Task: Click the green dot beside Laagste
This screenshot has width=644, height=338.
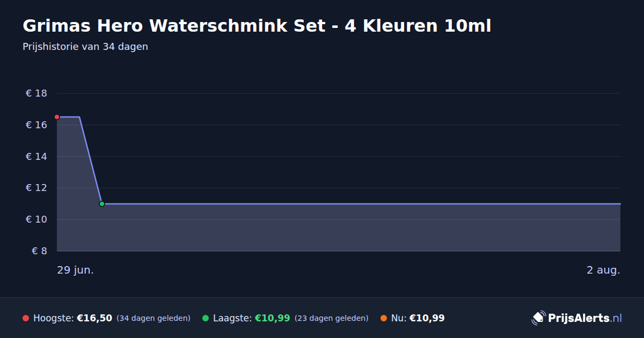Action: pos(206,318)
